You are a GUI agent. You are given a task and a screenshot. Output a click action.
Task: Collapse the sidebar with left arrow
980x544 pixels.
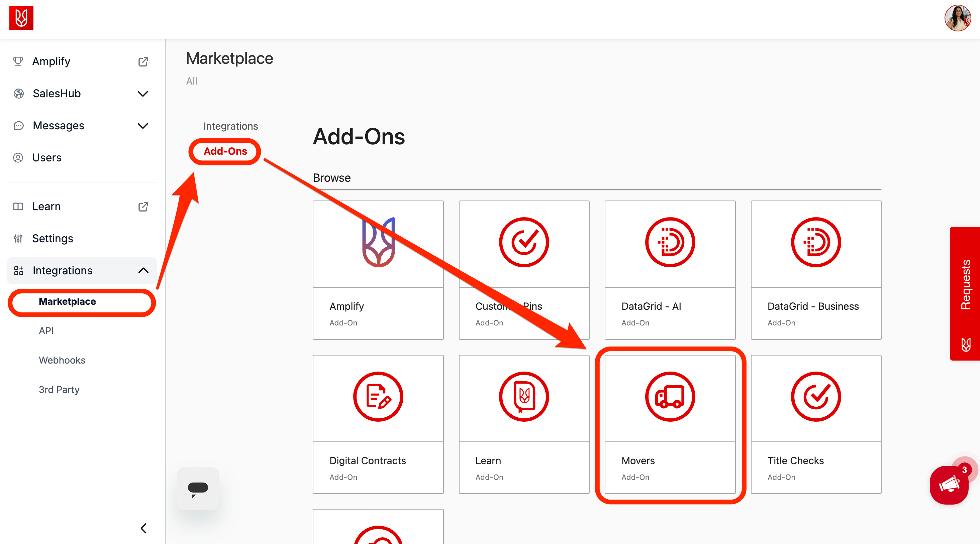[x=143, y=528]
